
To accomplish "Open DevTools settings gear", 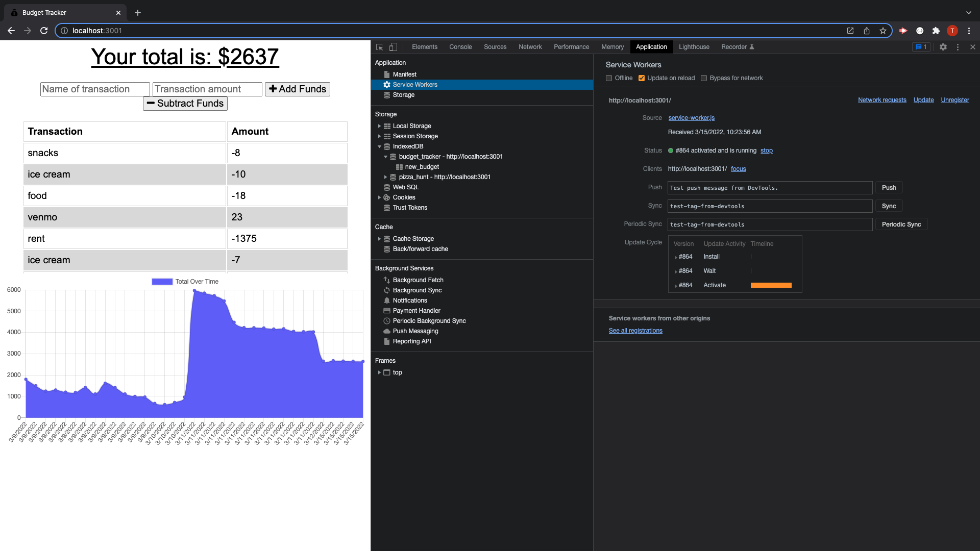I will [943, 46].
